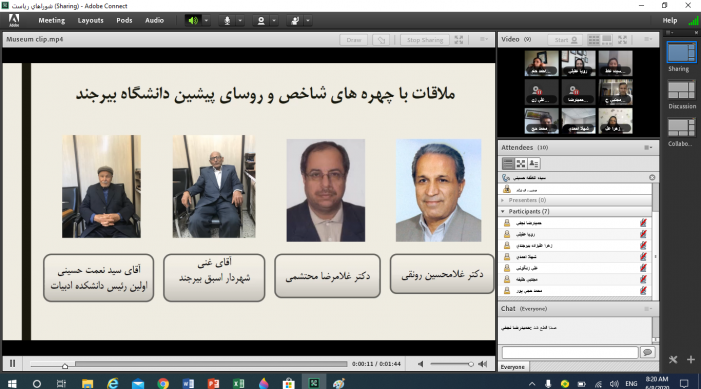Click the microphone icon in the toolbar
Screen dimensions: 701x389
(227, 21)
